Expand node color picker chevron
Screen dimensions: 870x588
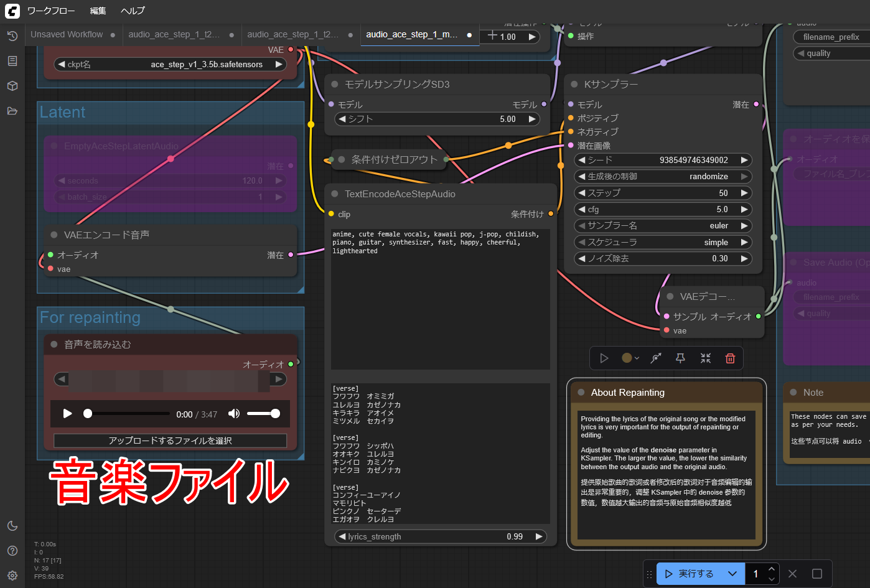(x=637, y=358)
